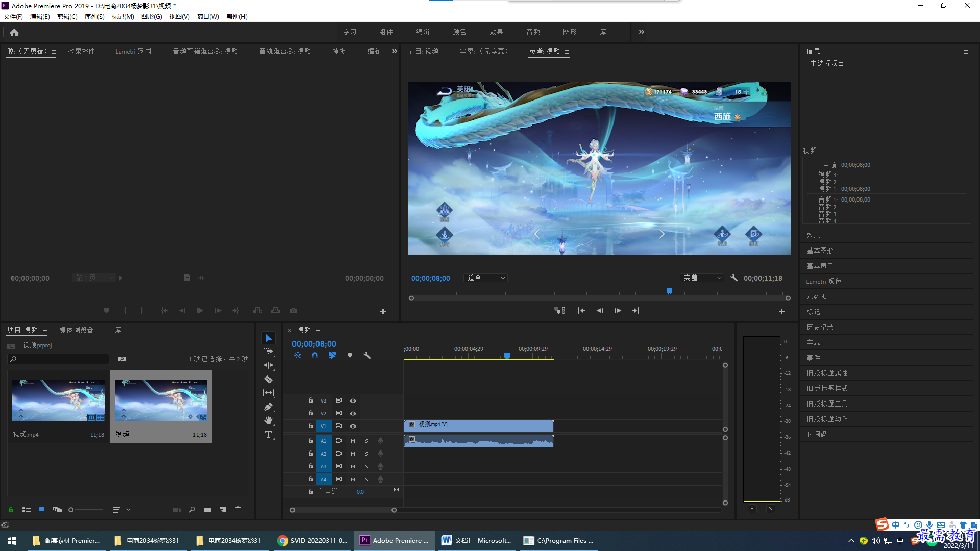980x551 pixels.
Task: Mute track A1 with M button
Action: 353,441
